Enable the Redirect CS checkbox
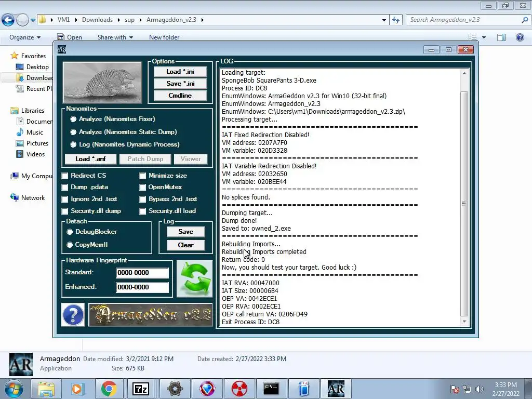 tap(65, 176)
